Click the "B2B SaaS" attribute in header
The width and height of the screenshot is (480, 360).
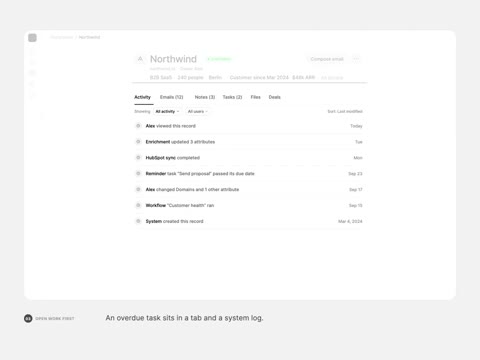161,77
